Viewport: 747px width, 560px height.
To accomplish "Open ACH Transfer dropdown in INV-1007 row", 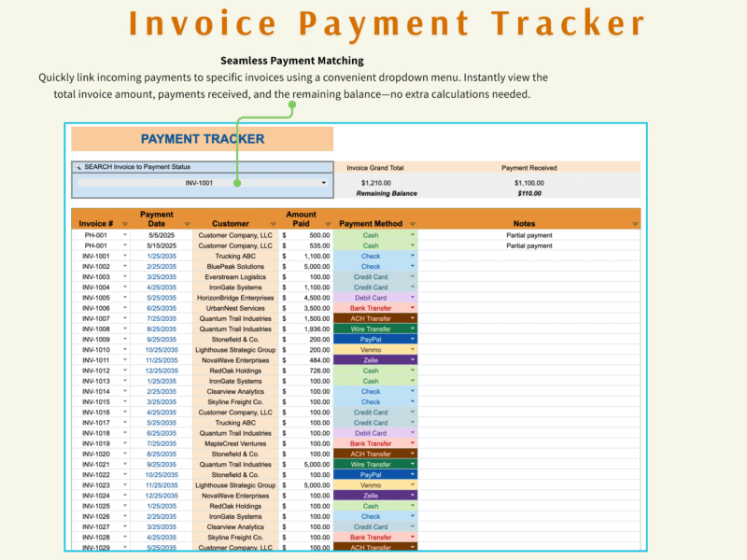I will pyautogui.click(x=413, y=318).
